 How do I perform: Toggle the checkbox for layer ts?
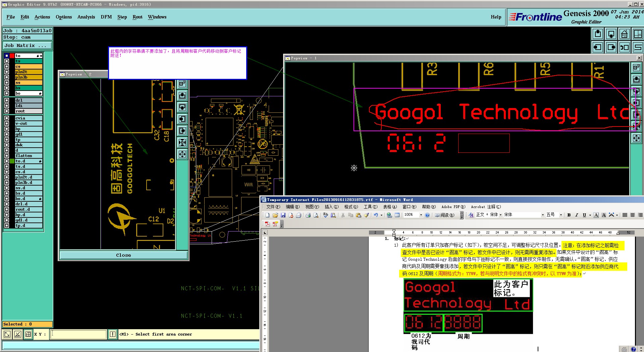pos(7,61)
